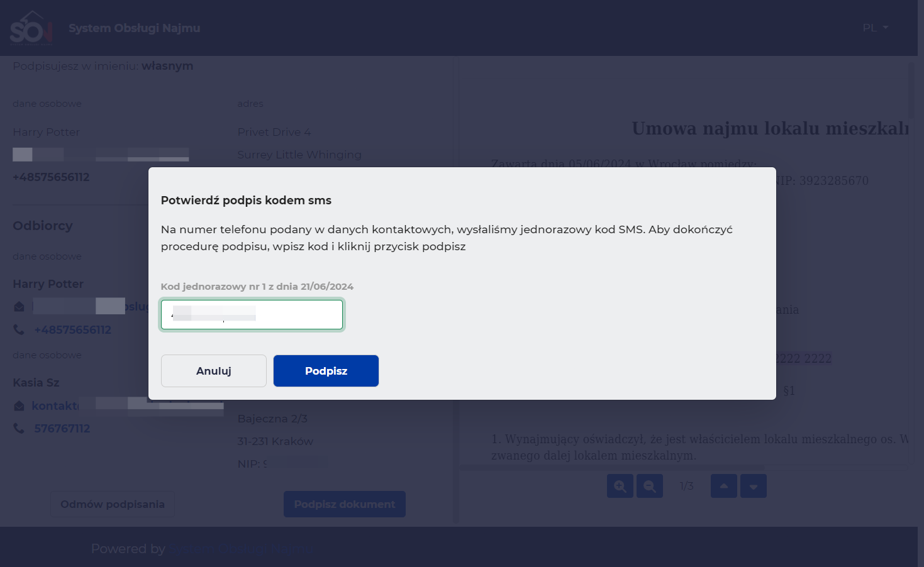Screen dimensions: 924x567
Task: Open the PL language dropdown
Action: [875, 28]
